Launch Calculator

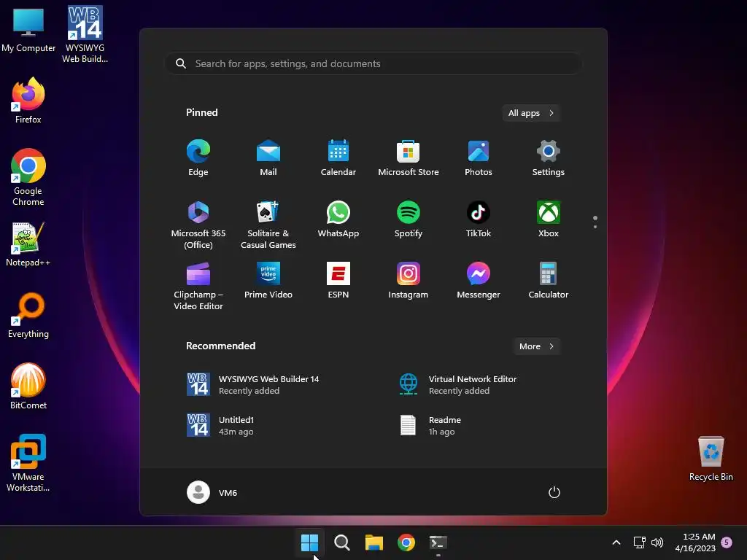(x=549, y=281)
